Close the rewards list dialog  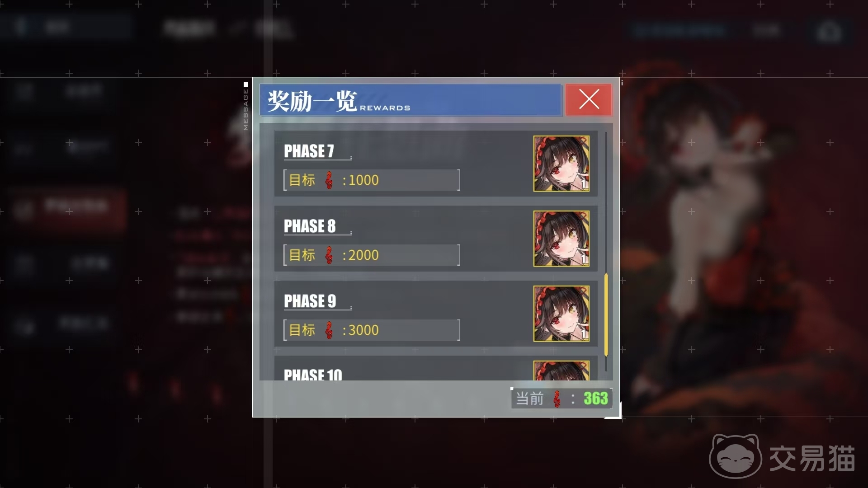coord(589,99)
